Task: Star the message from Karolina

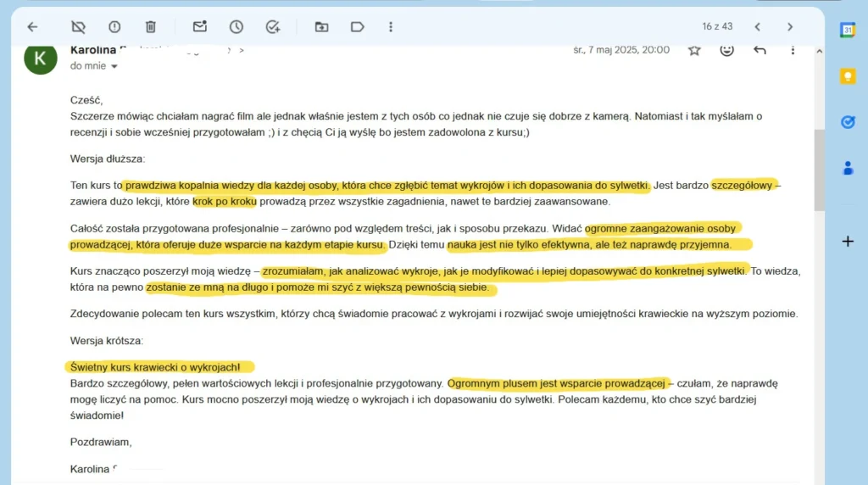Action: [x=694, y=50]
